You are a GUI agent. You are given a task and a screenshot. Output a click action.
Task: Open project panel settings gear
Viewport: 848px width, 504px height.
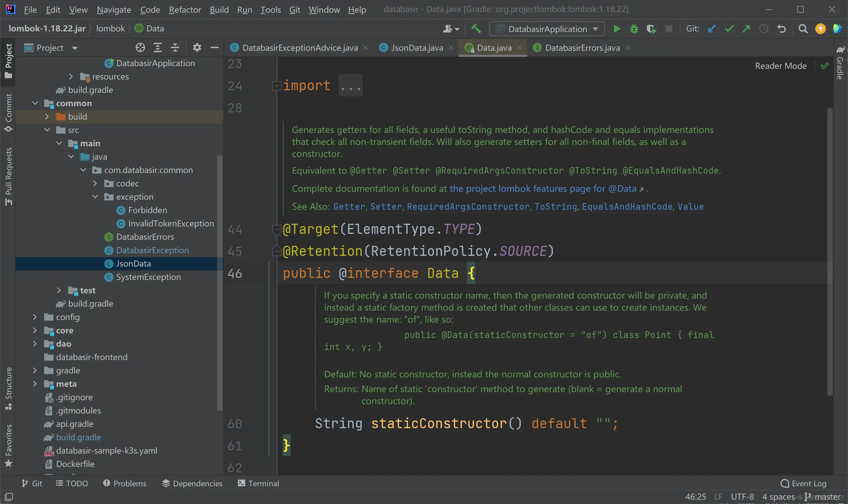[197, 47]
